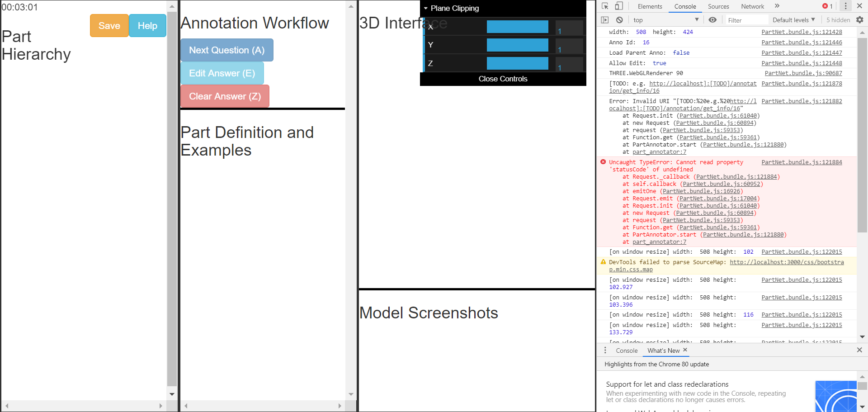
Task: Open the console sidebar panel icon
Action: [605, 20]
